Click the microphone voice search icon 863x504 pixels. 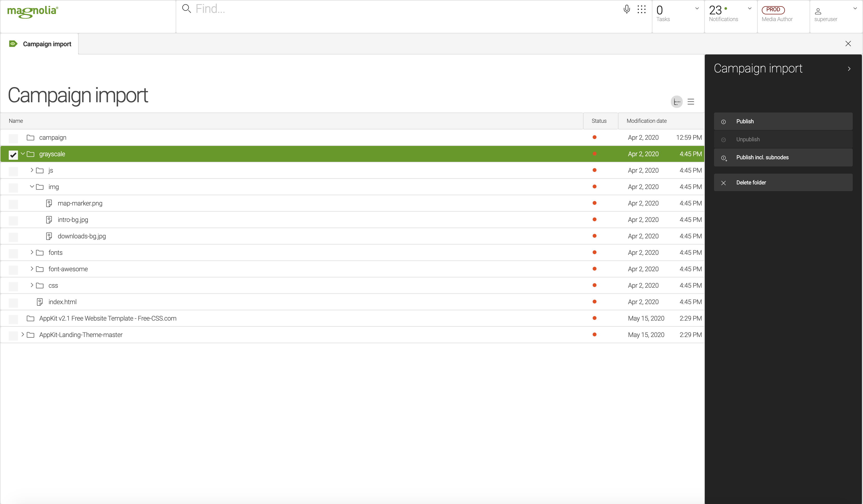coord(626,9)
